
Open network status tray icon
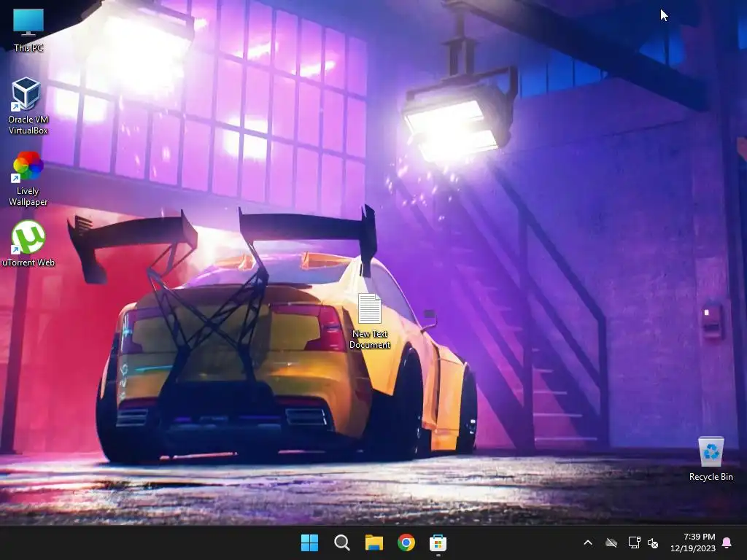(634, 542)
